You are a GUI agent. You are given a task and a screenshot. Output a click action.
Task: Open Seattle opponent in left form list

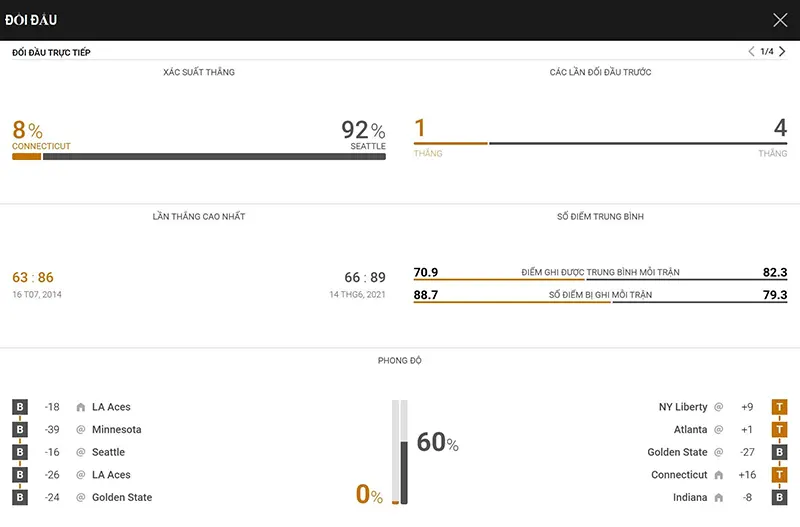tap(108, 452)
